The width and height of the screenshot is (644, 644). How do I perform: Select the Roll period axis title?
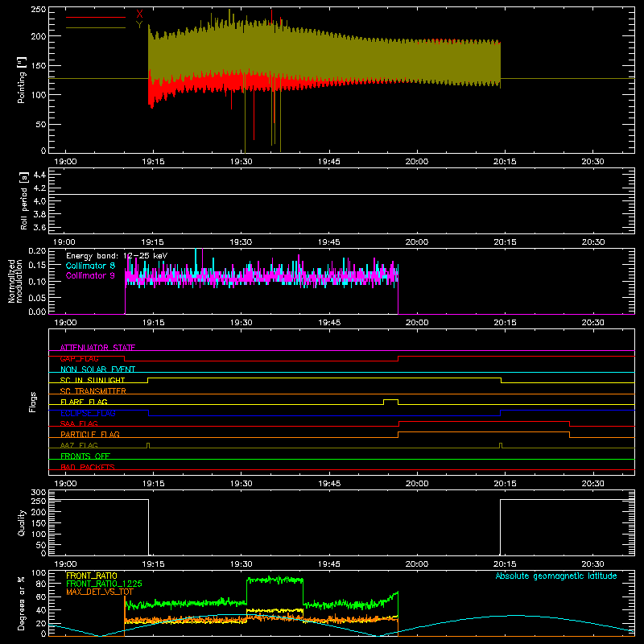(x=23, y=200)
